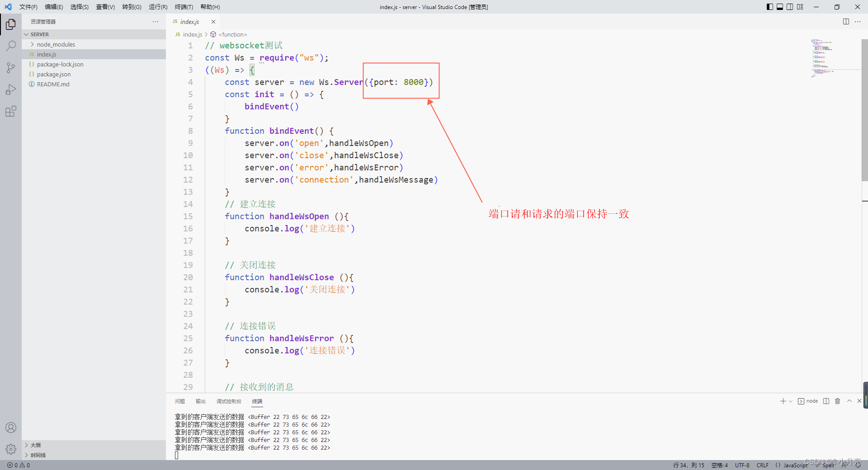Screen dimensions: 868x470
Task: Open the 帮助(H) menu
Action: point(210,7)
